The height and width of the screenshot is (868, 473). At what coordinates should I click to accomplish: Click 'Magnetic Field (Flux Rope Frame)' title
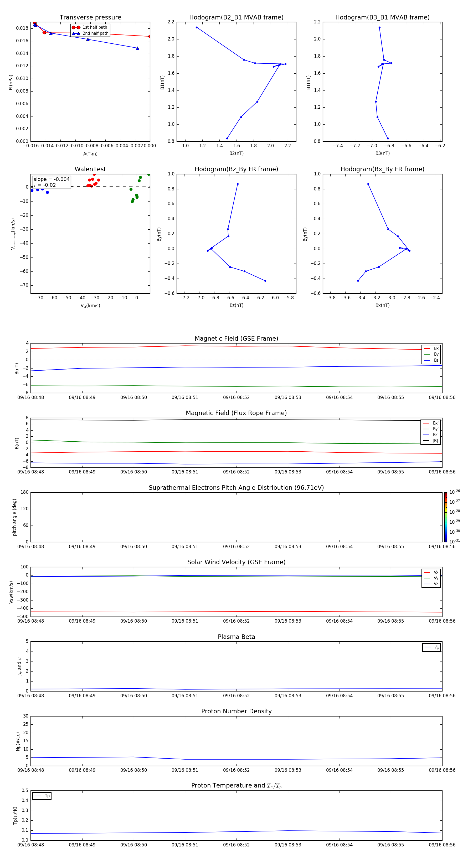(x=236, y=413)
